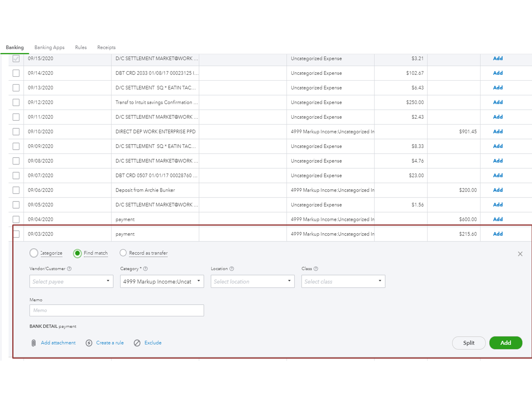Open the Vendor/Customer help tooltip icon
The height and width of the screenshot is (399, 532).
69,268
